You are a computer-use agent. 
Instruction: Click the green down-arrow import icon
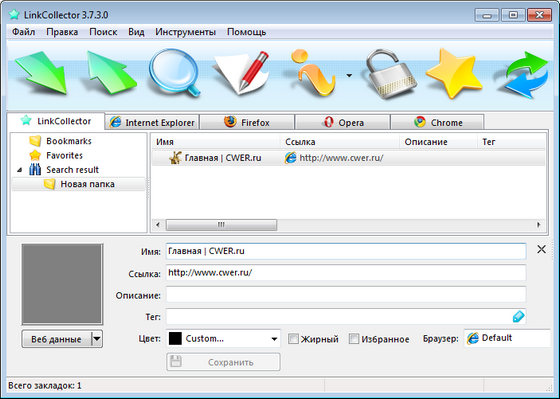41,73
